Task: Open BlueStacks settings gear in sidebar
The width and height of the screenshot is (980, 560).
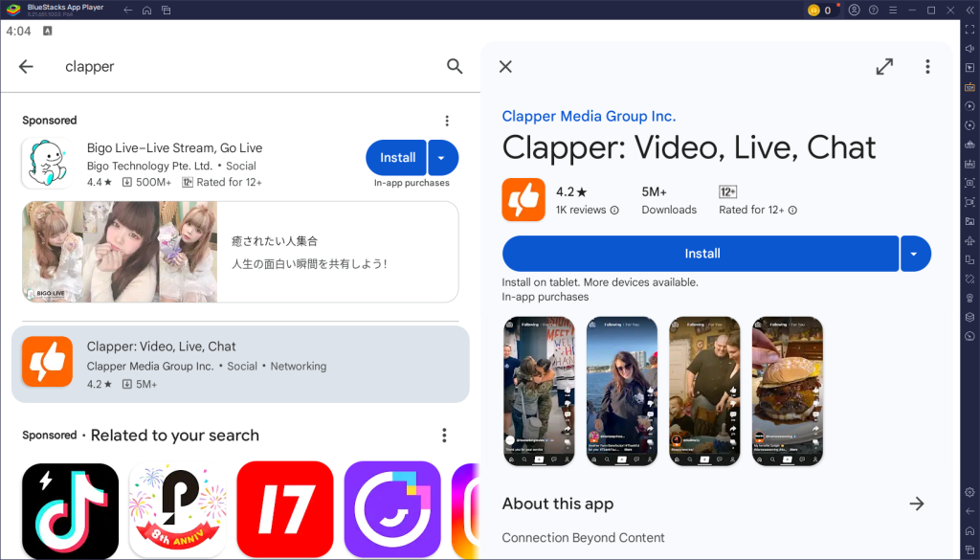Action: [x=969, y=492]
